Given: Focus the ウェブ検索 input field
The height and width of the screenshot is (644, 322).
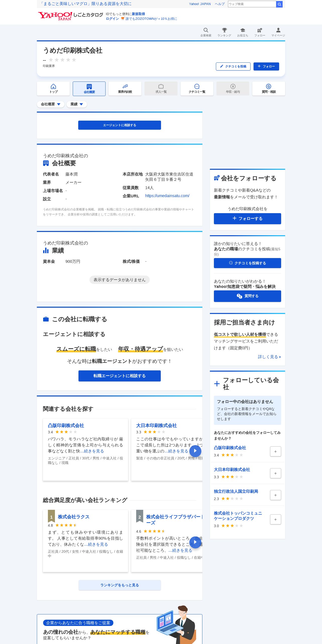Looking at the screenshot, I should pyautogui.click(x=252, y=4).
